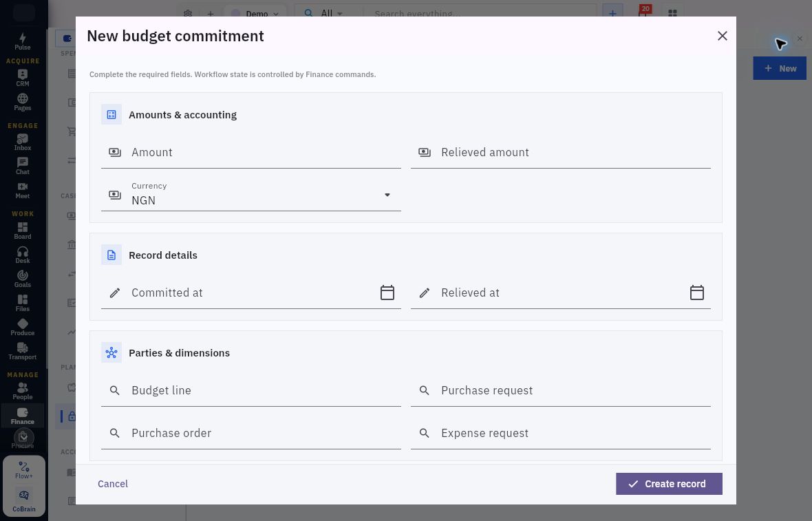
Task: Open the CRM module
Action: pyautogui.click(x=22, y=78)
